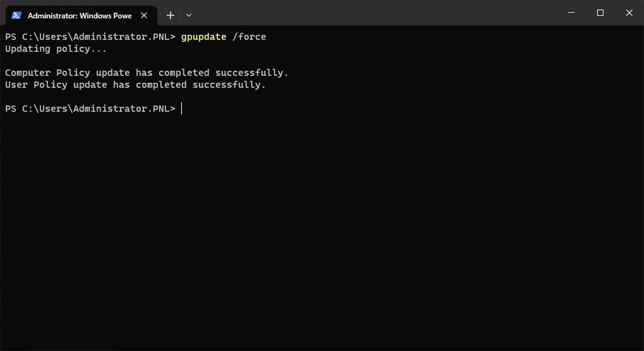Viewport: 644px width, 351px height.
Task: Close the Administrator PowerShell tab
Action: point(144,15)
